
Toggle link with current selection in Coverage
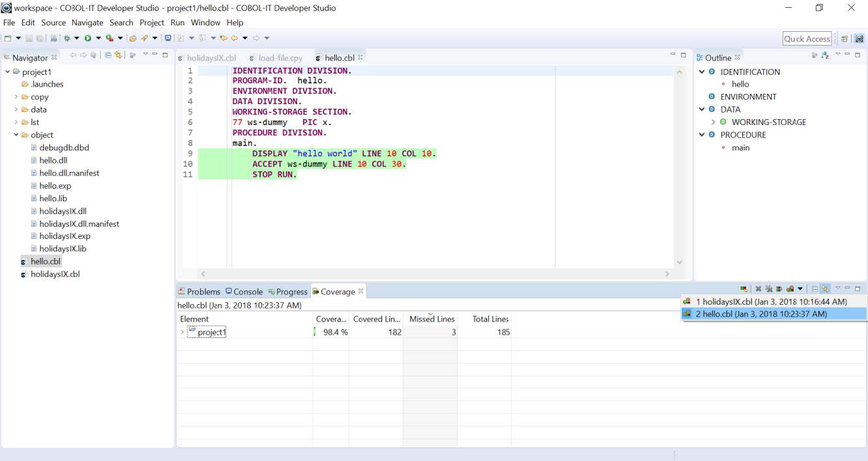click(x=825, y=289)
